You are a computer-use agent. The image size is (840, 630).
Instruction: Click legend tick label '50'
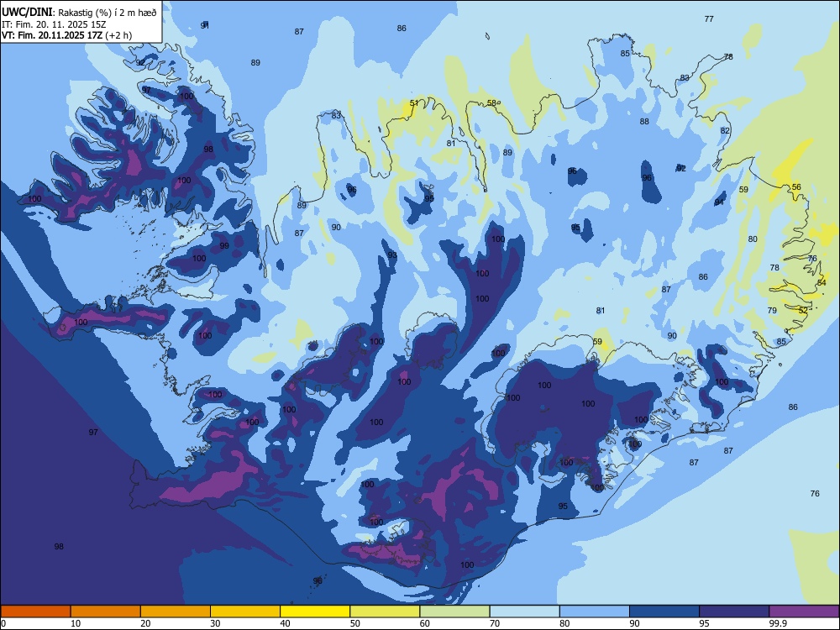(355, 623)
